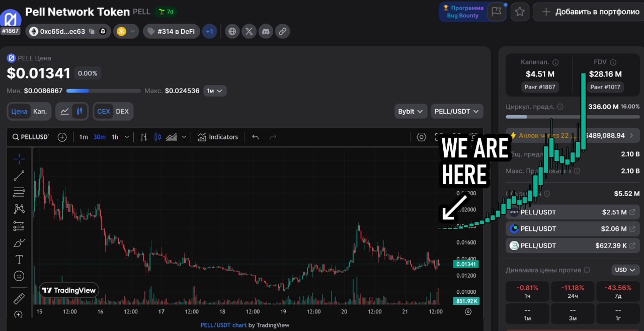
Task: Click the PELLUSD symbol search field
Action: 31,137
